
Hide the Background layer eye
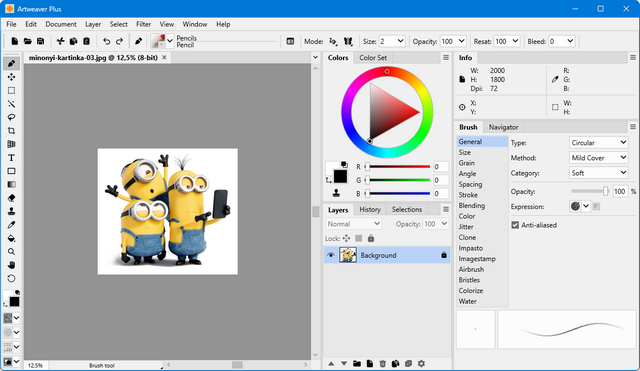coord(331,255)
